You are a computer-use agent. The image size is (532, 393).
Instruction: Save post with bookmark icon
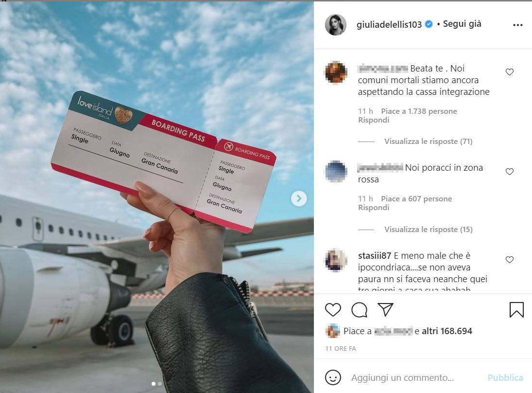(x=516, y=310)
